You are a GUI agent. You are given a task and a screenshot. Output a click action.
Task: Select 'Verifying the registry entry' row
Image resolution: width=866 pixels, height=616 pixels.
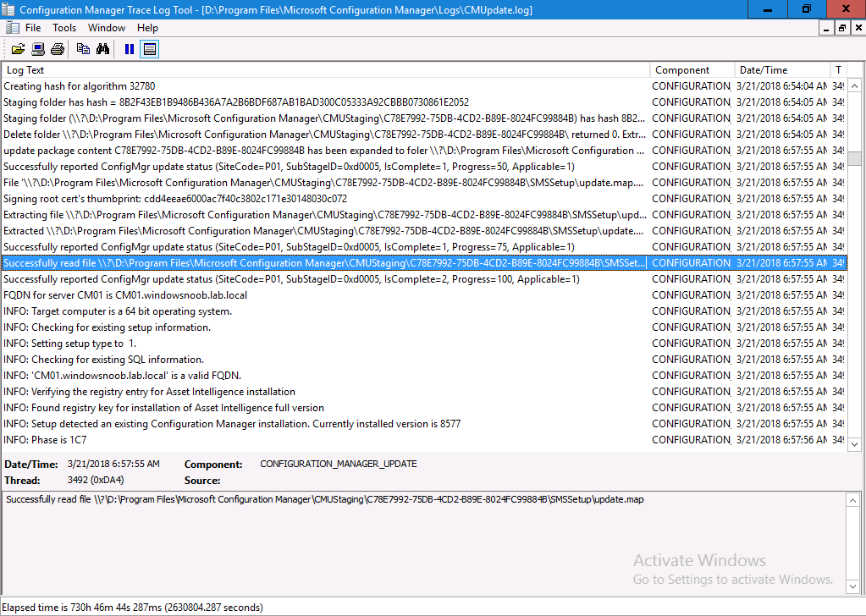click(x=424, y=392)
